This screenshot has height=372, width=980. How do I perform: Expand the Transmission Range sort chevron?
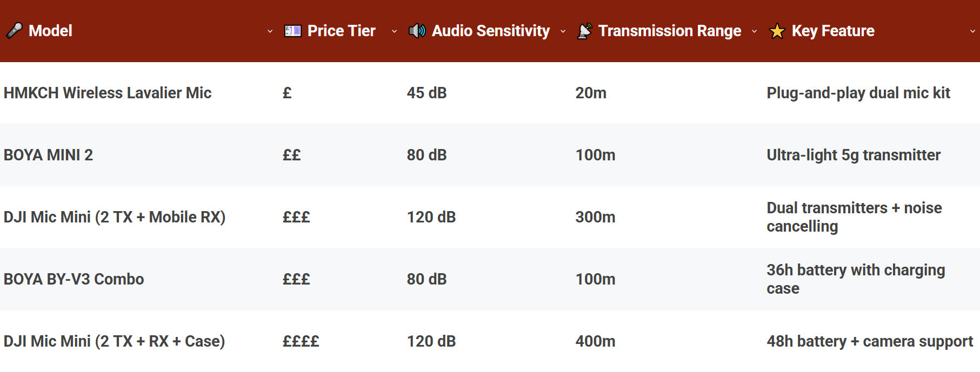coord(755,32)
